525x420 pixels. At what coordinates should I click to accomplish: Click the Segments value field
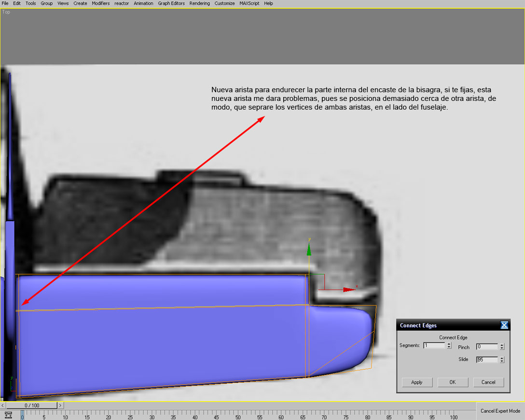435,345
